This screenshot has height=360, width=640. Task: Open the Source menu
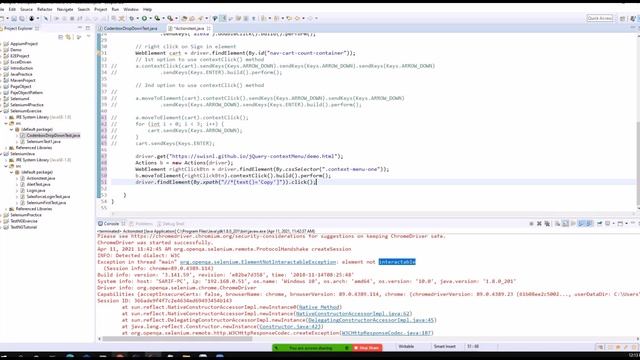coord(26,9)
